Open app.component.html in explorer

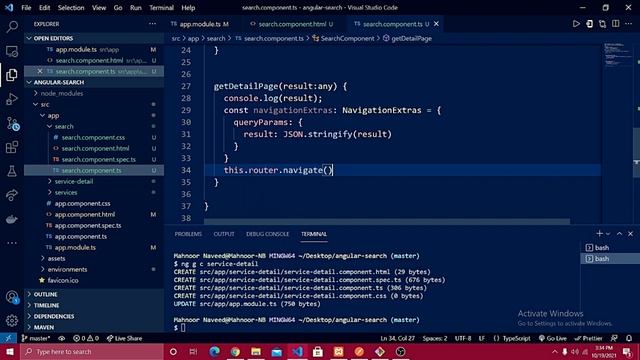tap(85, 214)
